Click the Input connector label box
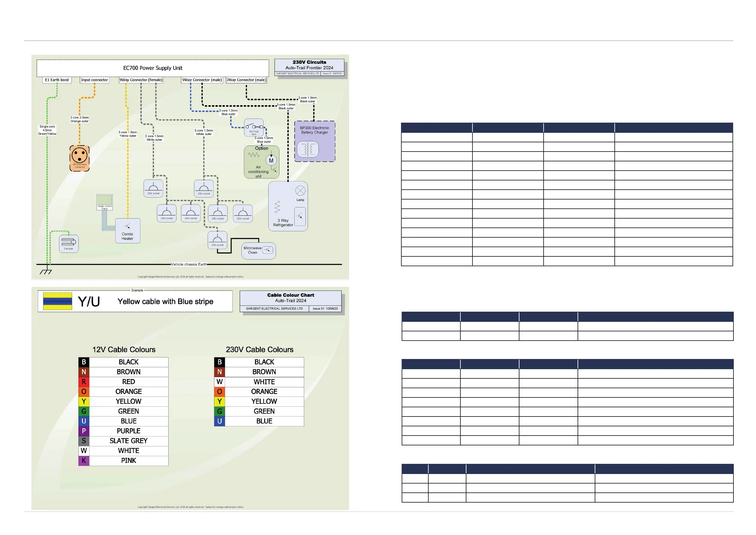 (95, 80)
